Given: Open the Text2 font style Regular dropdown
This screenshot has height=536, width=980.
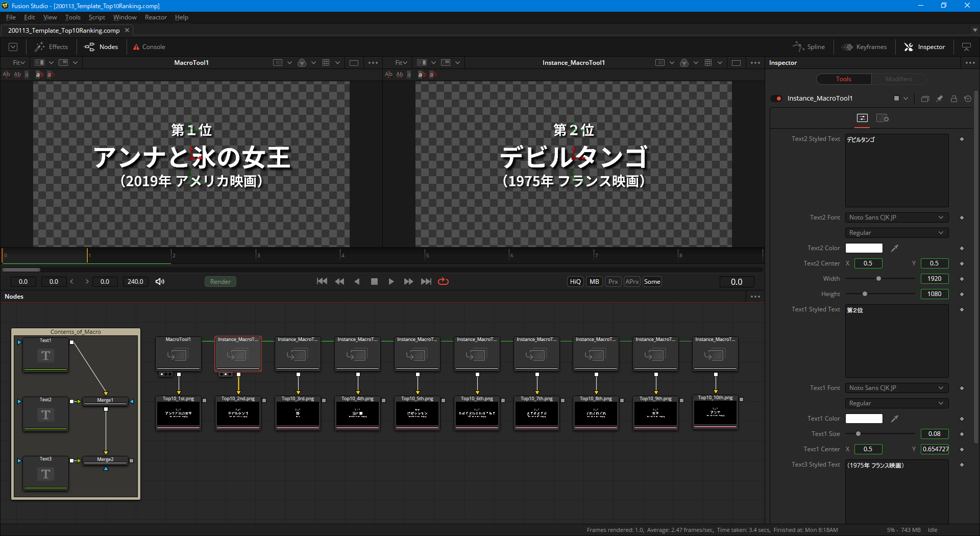Looking at the screenshot, I should pyautogui.click(x=897, y=233).
